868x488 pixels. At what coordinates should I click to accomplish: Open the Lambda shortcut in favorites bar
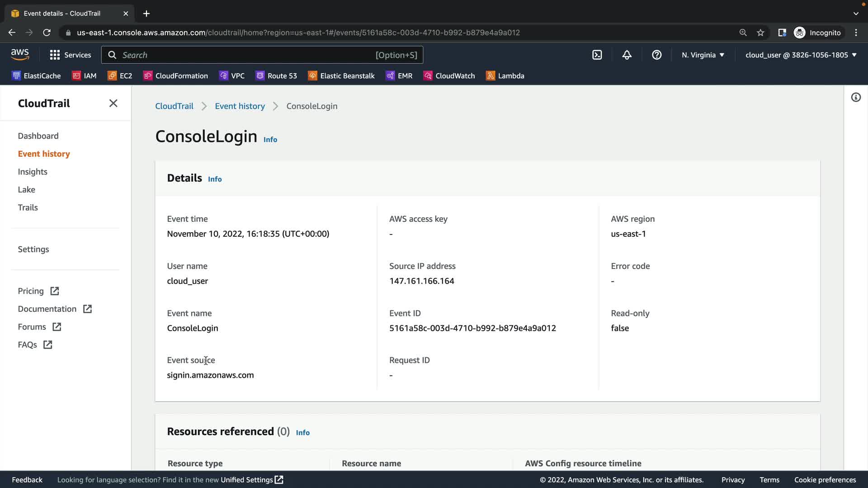click(505, 76)
